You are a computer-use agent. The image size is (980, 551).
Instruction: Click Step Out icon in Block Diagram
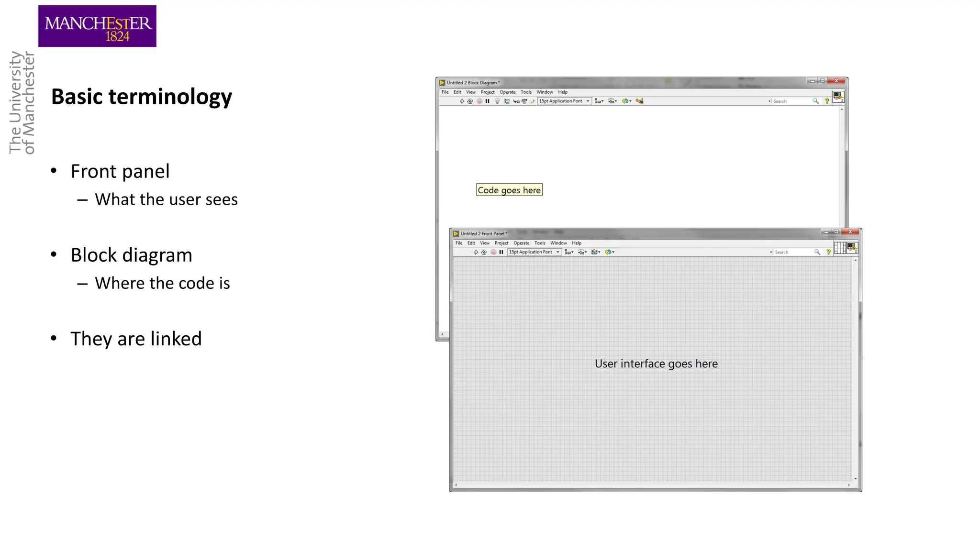tap(532, 101)
